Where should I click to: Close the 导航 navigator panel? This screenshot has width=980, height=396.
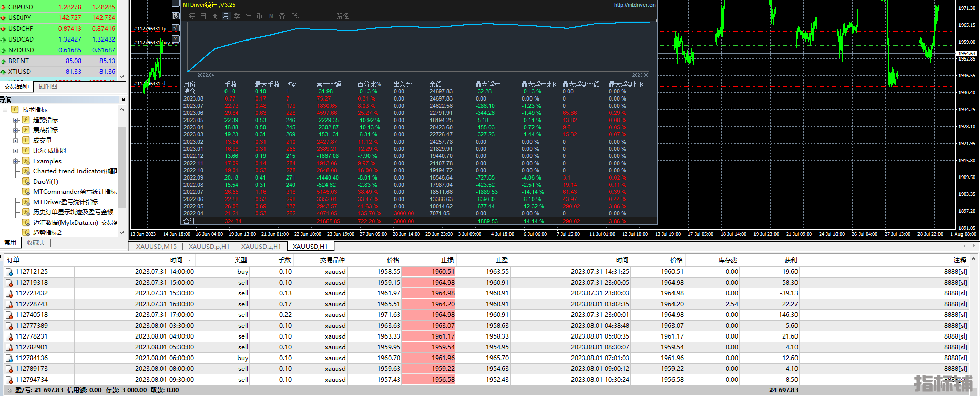(x=124, y=100)
